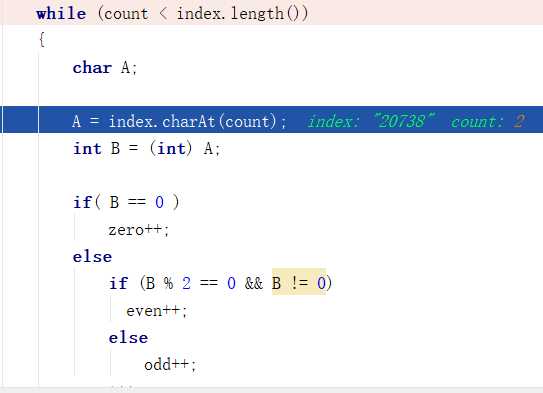
Task: Click the highlighted 'A = index.charAt(count);' line
Action: (x=179, y=121)
